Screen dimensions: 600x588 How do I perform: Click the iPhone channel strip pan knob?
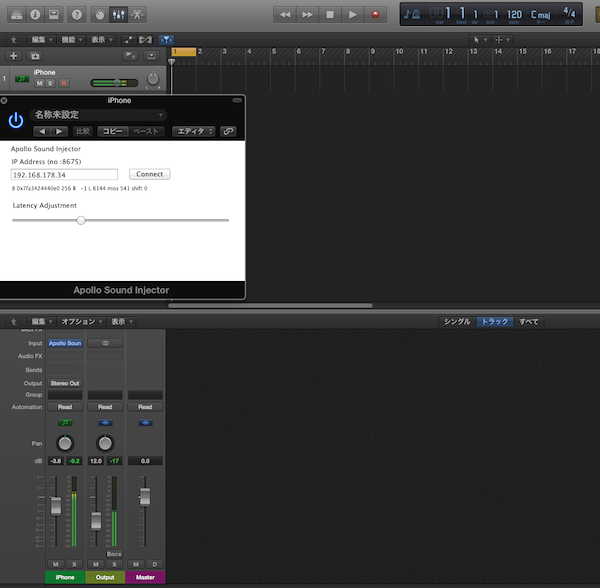(x=65, y=443)
